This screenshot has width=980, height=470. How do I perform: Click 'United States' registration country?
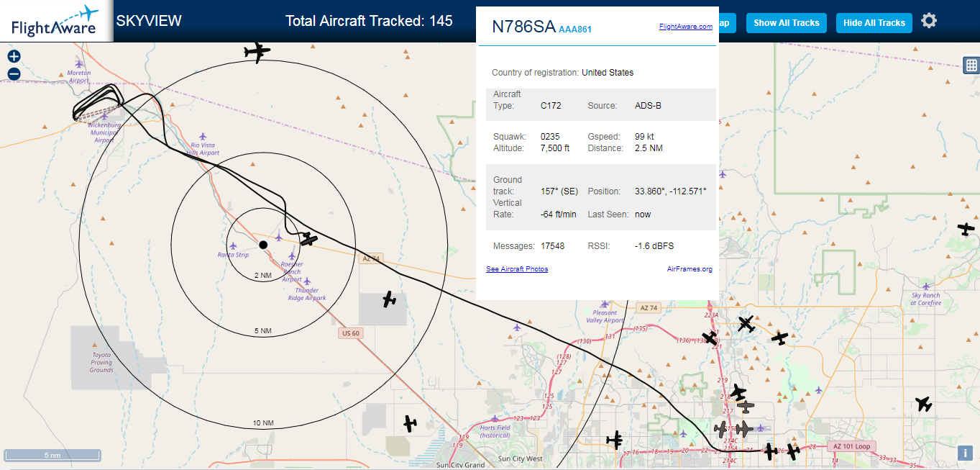point(608,73)
